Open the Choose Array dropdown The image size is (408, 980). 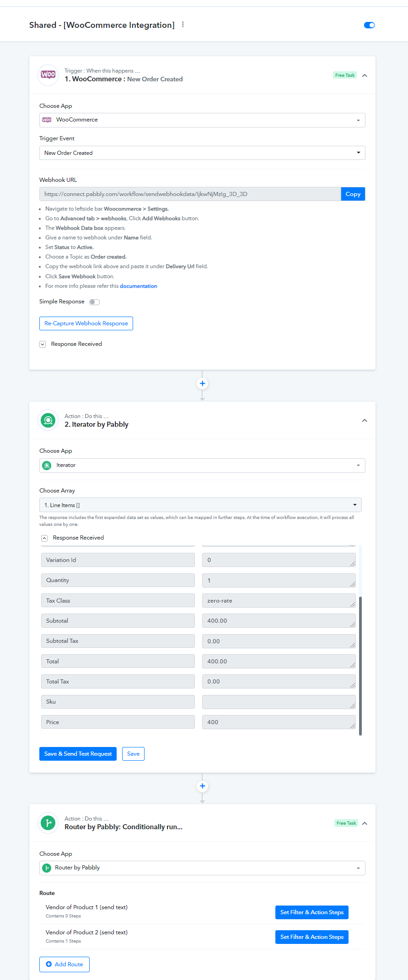200,505
